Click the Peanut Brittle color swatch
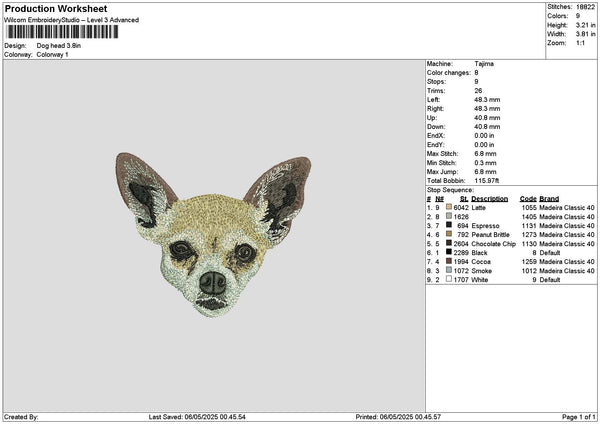600x424 pixels. pos(449,234)
